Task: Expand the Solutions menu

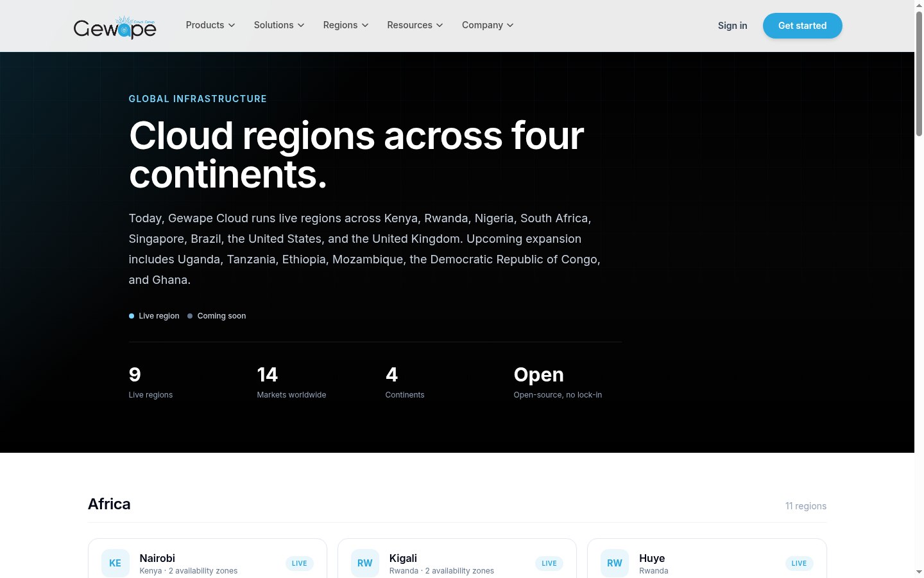Action: click(279, 25)
